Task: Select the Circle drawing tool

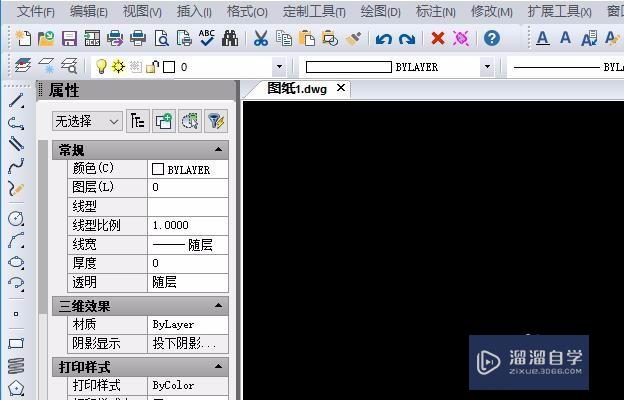Action: (16, 218)
